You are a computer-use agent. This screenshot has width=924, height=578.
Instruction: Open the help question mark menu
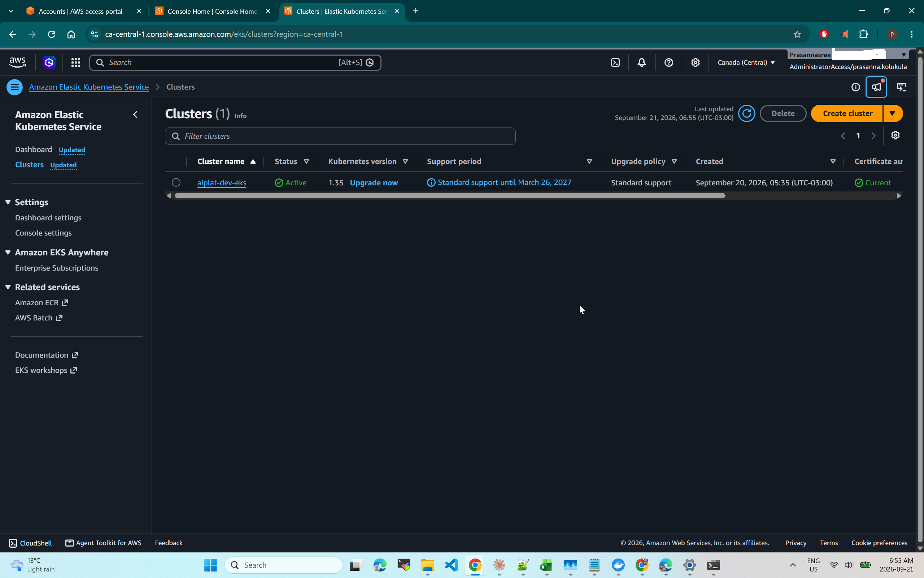click(668, 62)
